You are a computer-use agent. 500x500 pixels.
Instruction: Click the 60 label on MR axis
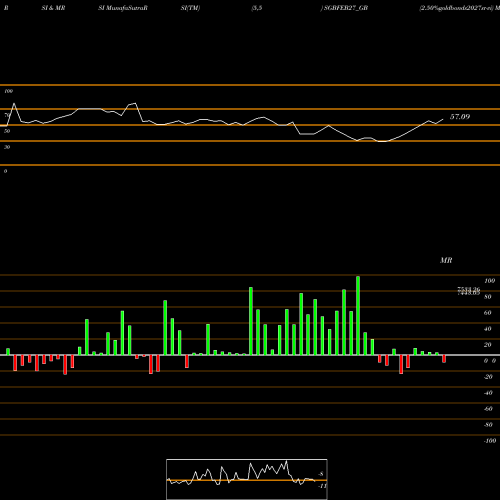tap(488, 313)
